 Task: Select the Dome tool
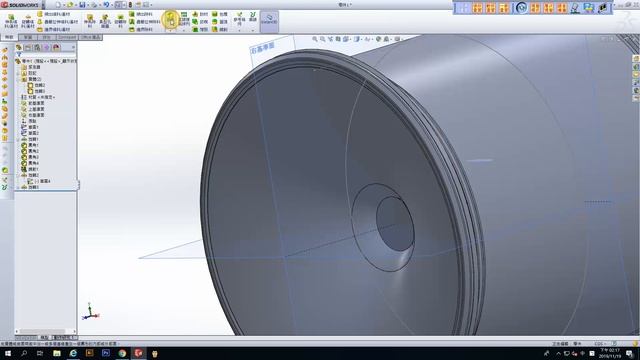point(220,22)
